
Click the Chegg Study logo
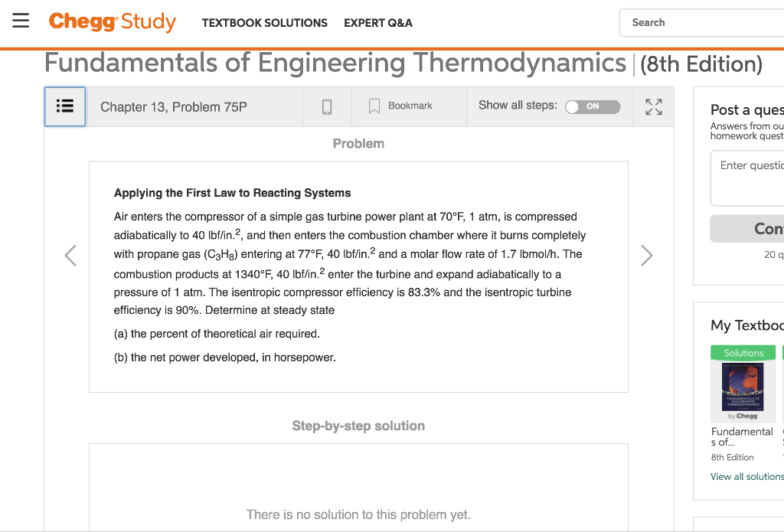coord(113,22)
